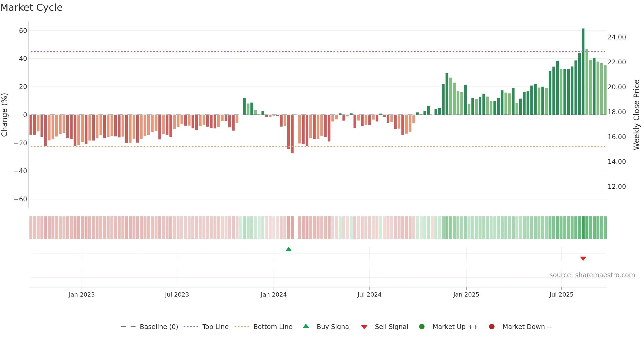Viewport: 644px width, 362px height.
Task: Click the Jan 2025 x-axis label
Action: pos(466,295)
